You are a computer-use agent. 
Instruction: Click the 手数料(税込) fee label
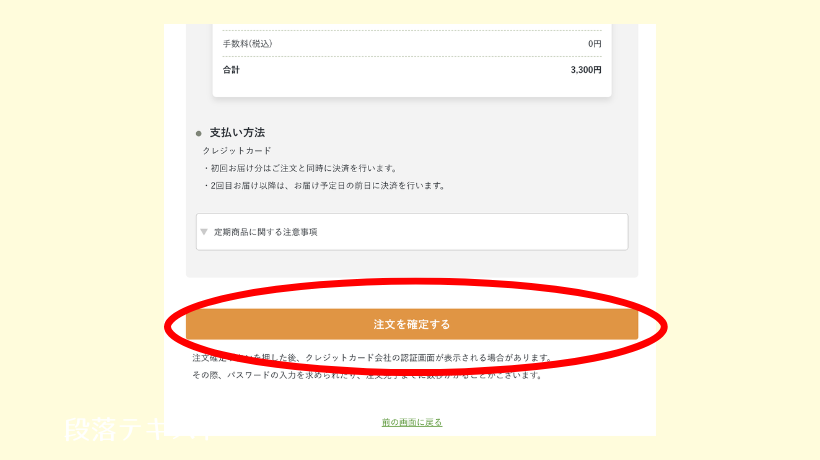click(x=247, y=44)
